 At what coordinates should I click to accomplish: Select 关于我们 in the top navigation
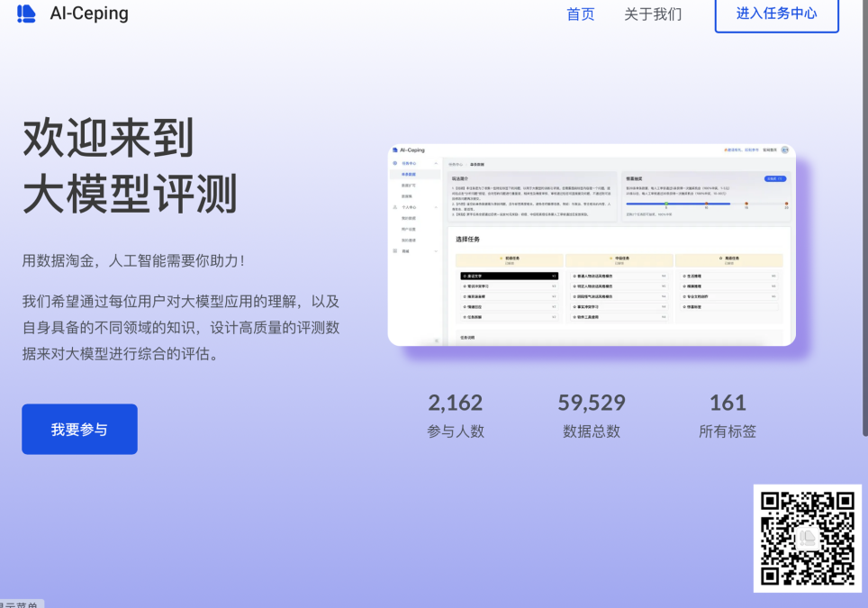pyautogui.click(x=652, y=14)
